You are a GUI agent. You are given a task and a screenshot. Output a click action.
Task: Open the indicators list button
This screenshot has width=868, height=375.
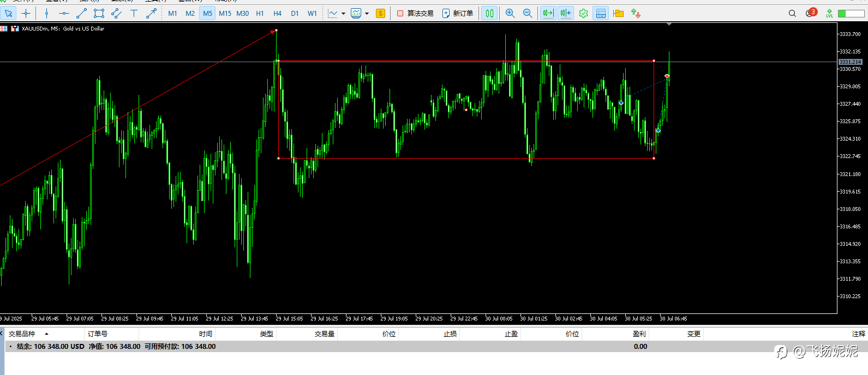(356, 13)
